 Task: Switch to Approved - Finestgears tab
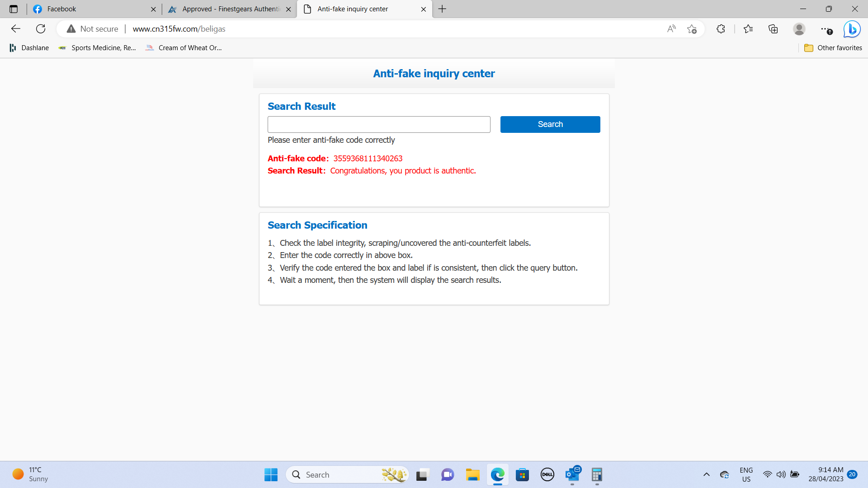pyautogui.click(x=226, y=9)
